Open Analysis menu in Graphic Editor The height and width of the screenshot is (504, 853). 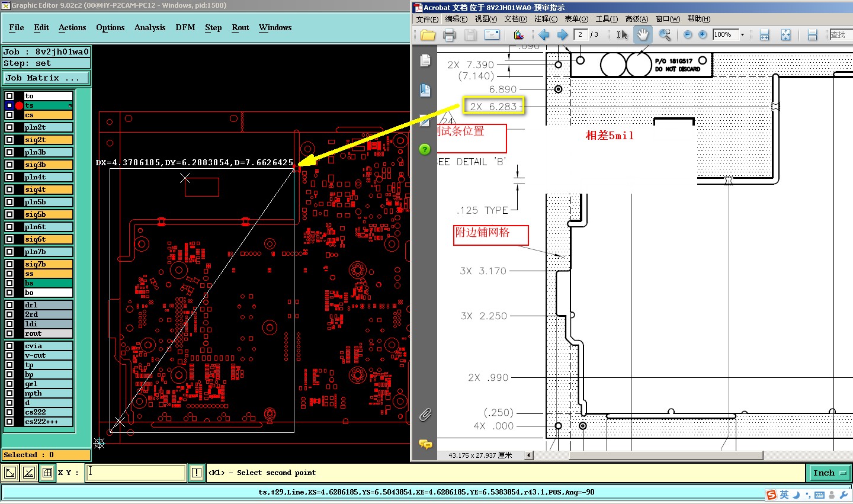(x=150, y=27)
